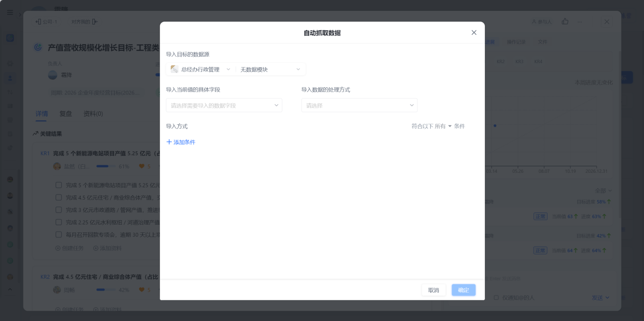This screenshot has height=321, width=644.
Task: Click the first 正常 status badge
Action: [540, 216]
